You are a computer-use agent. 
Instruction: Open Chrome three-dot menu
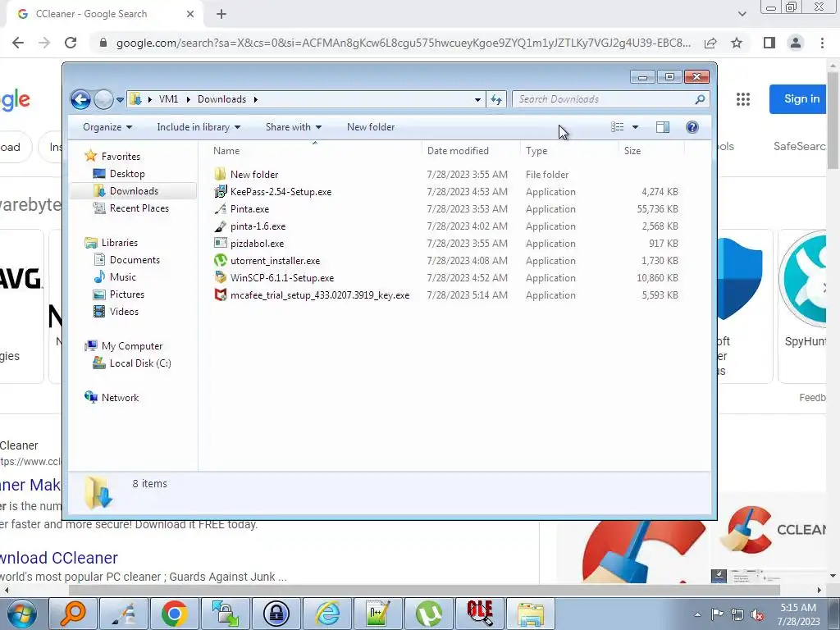pos(822,43)
